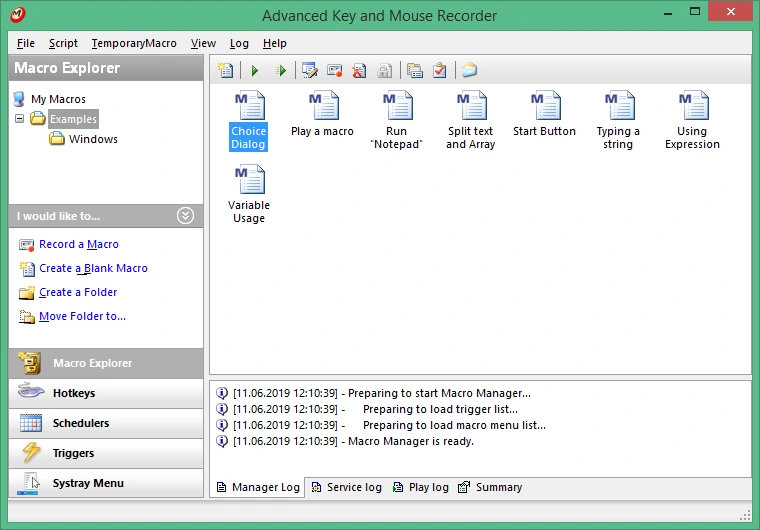
Task: Click the grayed padlock toolbar icon
Action: point(384,71)
